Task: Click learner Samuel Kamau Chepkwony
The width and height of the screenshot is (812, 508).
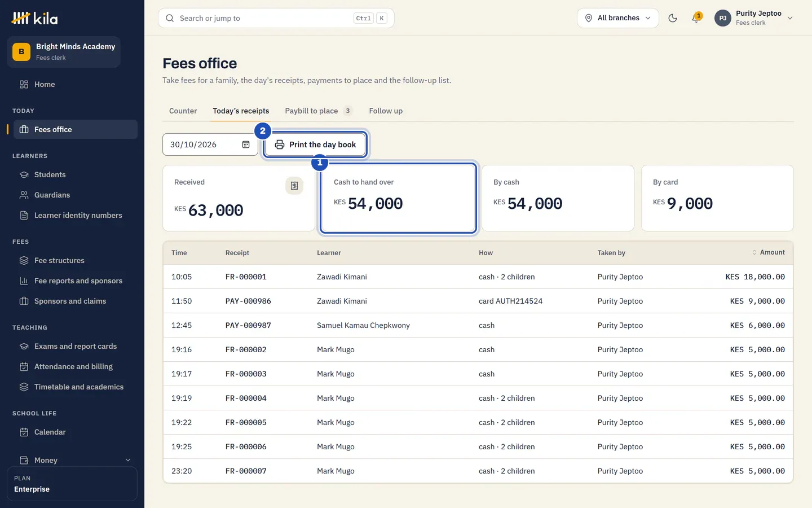Action: click(x=363, y=325)
